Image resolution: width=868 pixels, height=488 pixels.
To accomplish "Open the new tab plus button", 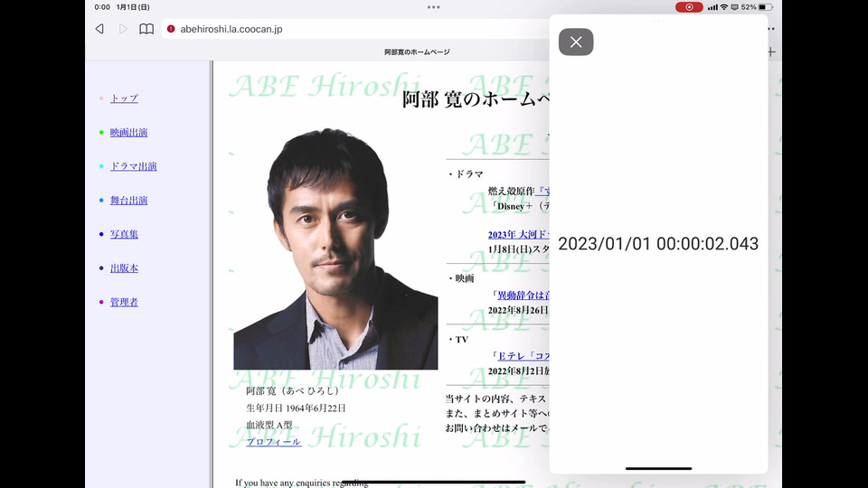I will click(x=771, y=52).
